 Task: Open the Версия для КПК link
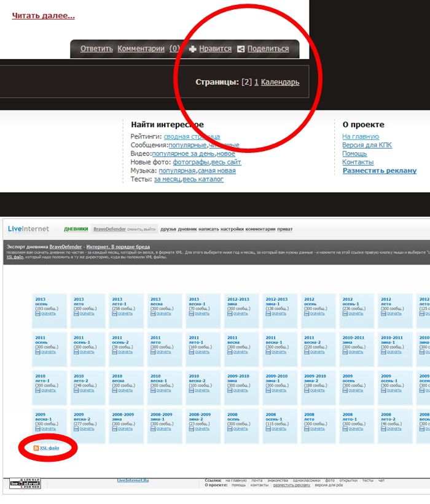click(x=367, y=145)
